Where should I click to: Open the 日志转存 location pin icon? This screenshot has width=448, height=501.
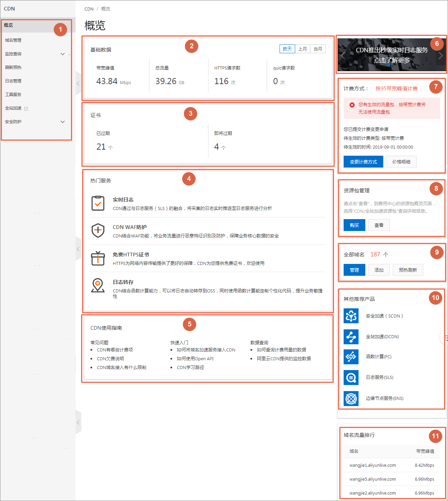coord(98,286)
